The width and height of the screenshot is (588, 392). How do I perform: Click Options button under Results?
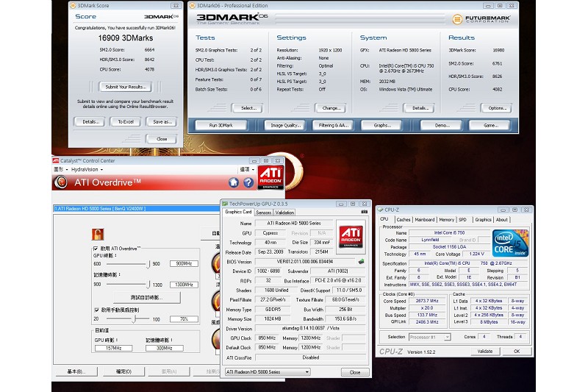497,108
